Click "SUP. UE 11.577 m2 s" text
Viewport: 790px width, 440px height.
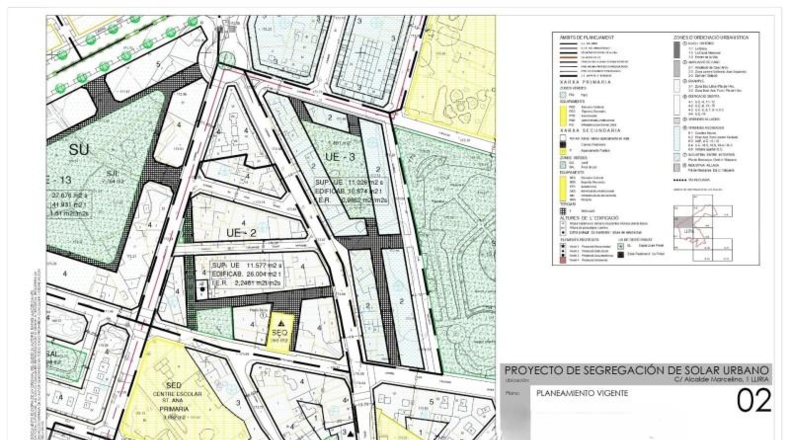pyautogui.click(x=247, y=265)
